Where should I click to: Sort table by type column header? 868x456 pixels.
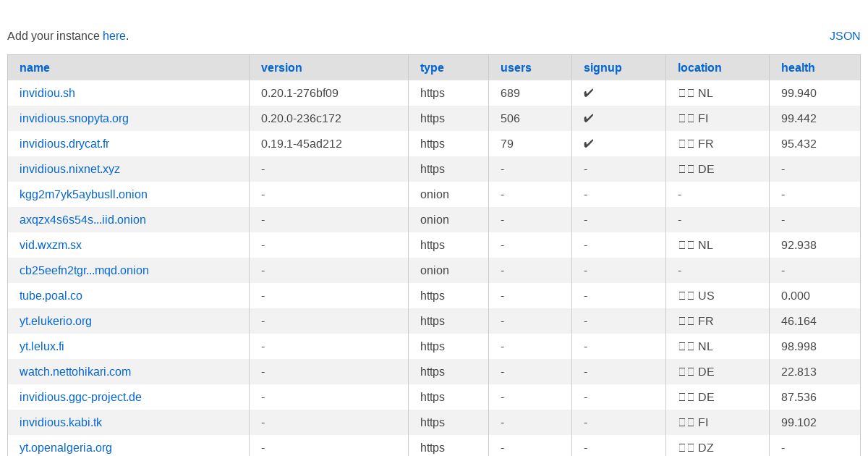tap(432, 67)
